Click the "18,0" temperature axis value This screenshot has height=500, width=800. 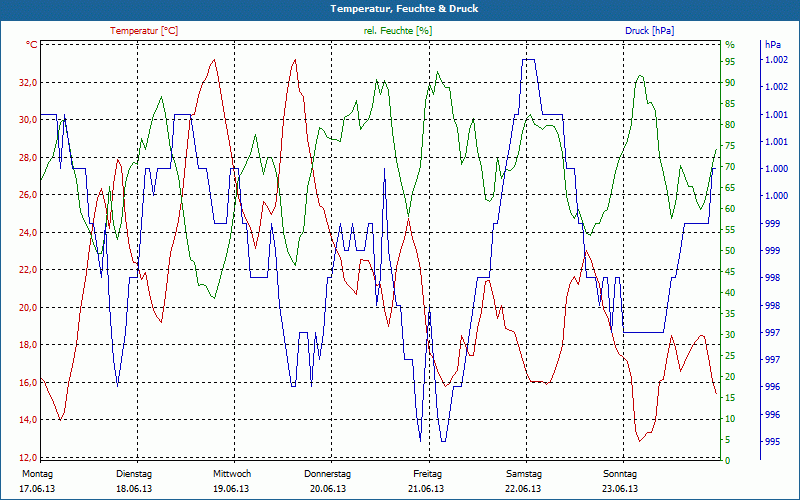tap(28, 345)
